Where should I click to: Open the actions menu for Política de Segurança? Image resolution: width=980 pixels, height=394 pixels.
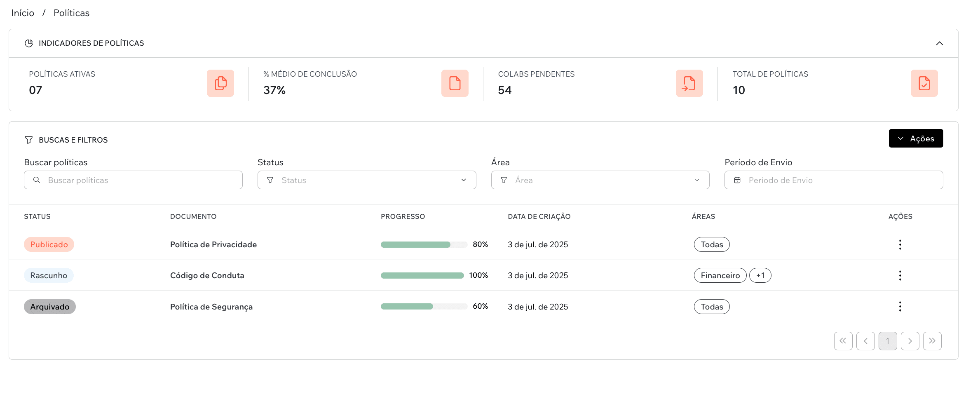coord(900,306)
